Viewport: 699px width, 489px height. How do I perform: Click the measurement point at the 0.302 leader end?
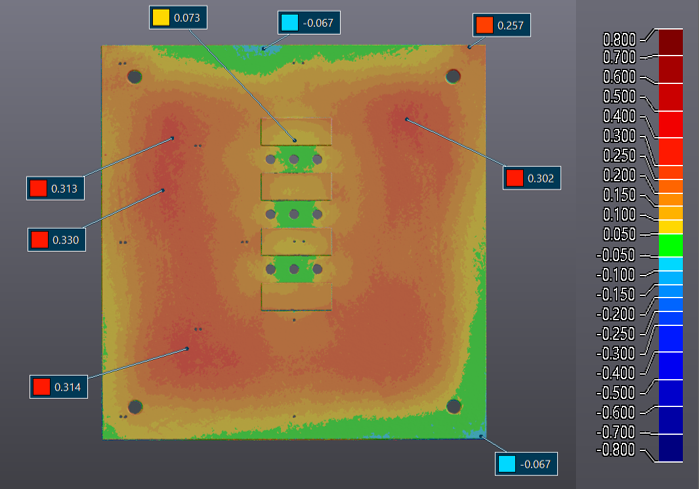tap(407, 119)
